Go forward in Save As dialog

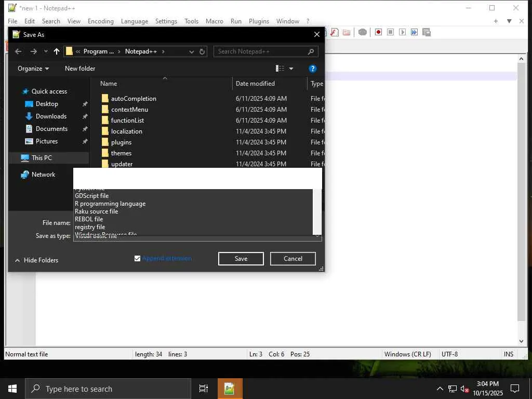tap(33, 51)
